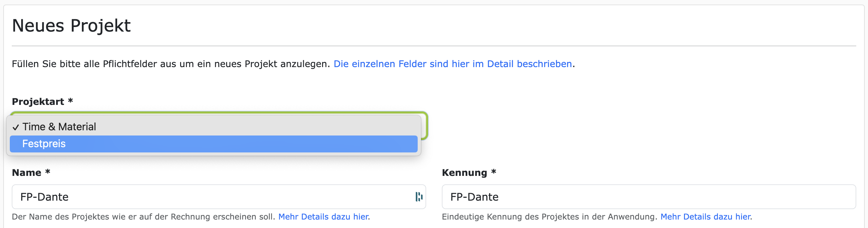The width and height of the screenshot is (868, 228).
Task: Click the Kennung field label
Action: pyautogui.click(x=464, y=172)
